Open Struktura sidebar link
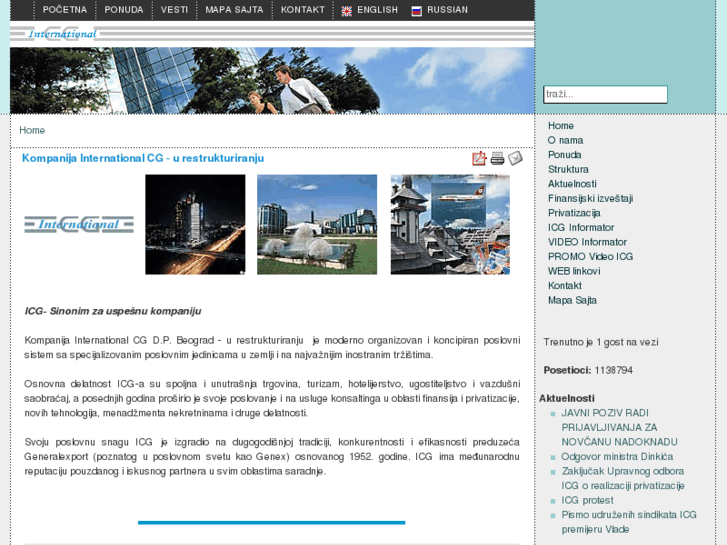 point(568,169)
